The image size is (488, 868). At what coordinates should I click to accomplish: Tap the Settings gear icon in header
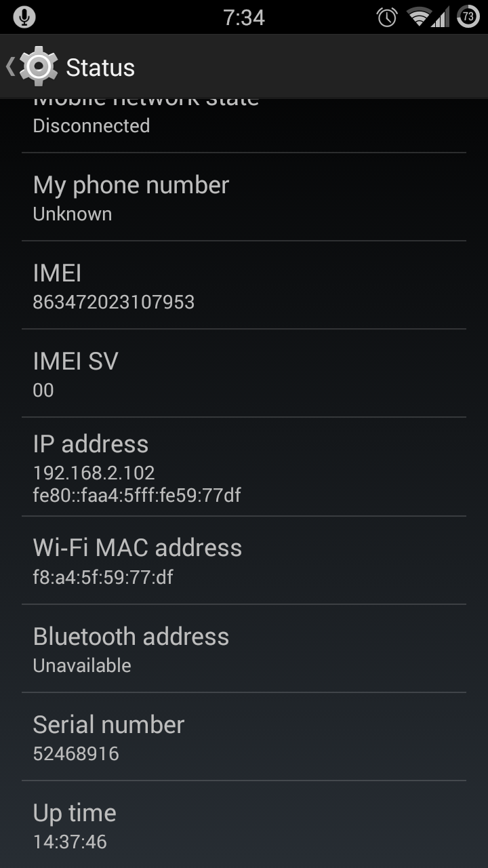39,66
